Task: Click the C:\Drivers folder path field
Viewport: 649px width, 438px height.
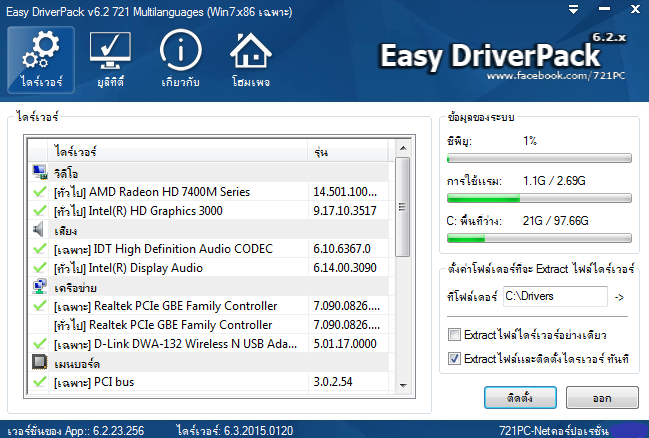Action: point(555,296)
